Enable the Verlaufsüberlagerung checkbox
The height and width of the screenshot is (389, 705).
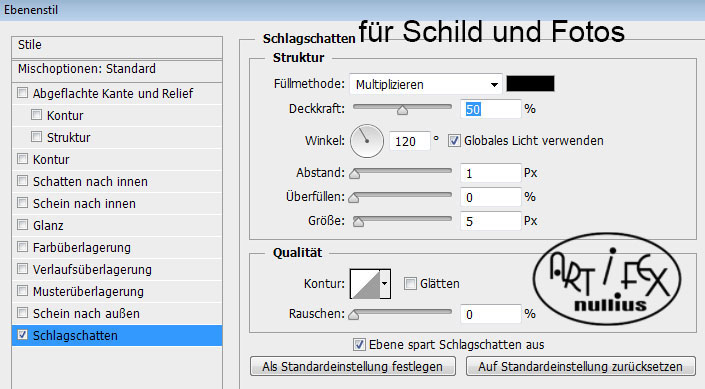click(x=22, y=269)
